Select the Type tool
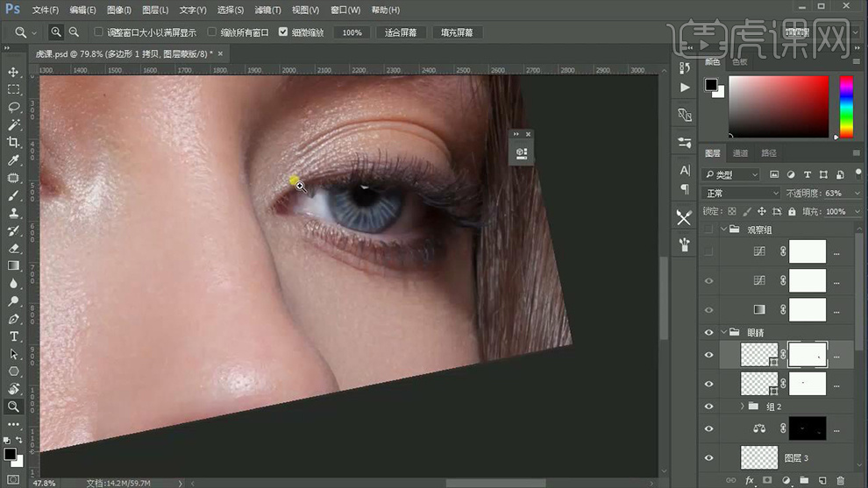The height and width of the screenshot is (488, 868). [x=13, y=336]
